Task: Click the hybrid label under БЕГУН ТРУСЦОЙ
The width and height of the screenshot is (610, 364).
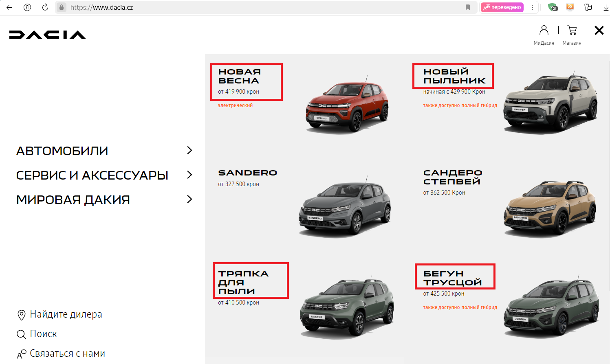Action: (460, 307)
